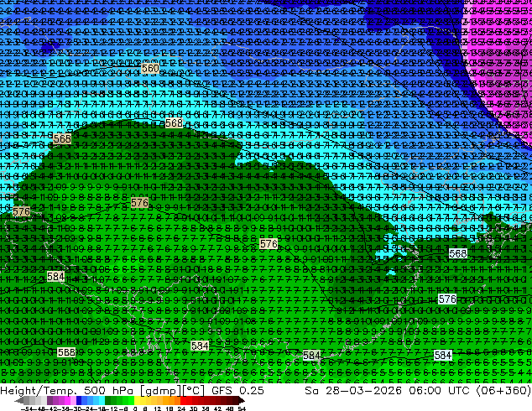Click the '06:00 UTC' time text
Viewport: 532px width, 411px height.
point(439,390)
